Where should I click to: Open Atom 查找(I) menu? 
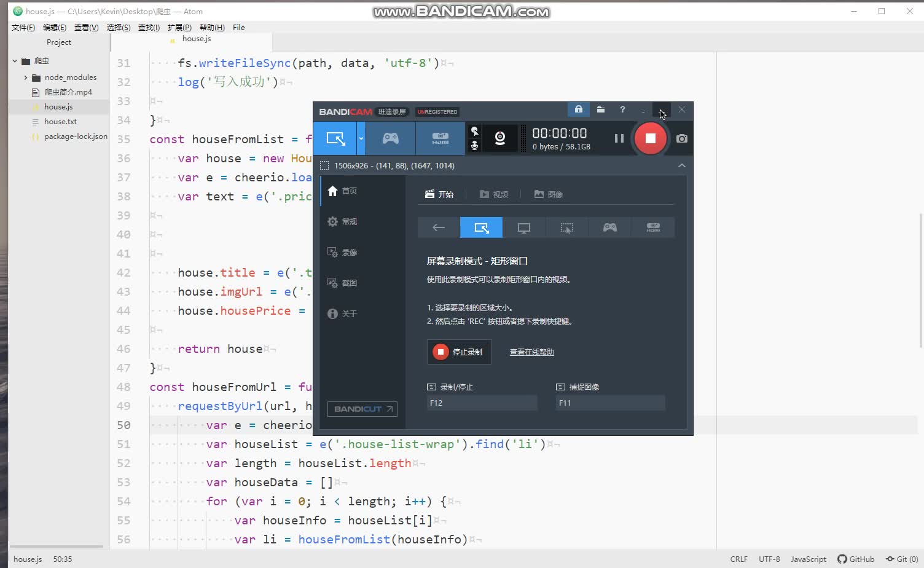(x=149, y=28)
